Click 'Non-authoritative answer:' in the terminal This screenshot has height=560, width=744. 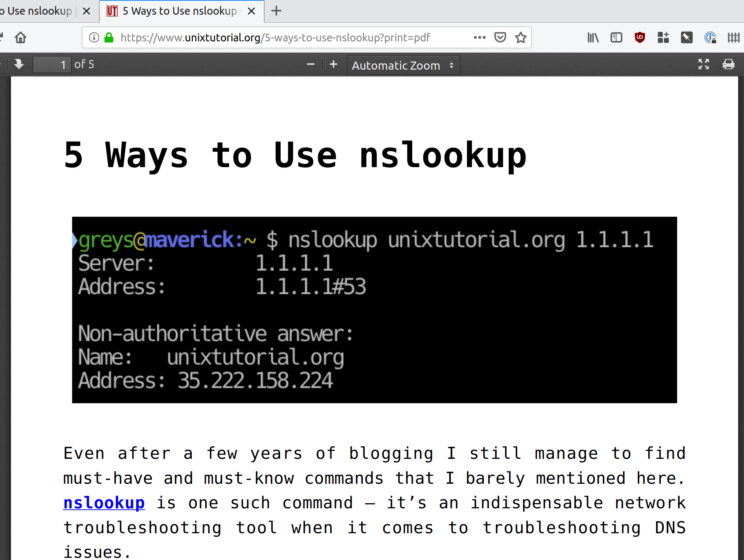click(216, 334)
